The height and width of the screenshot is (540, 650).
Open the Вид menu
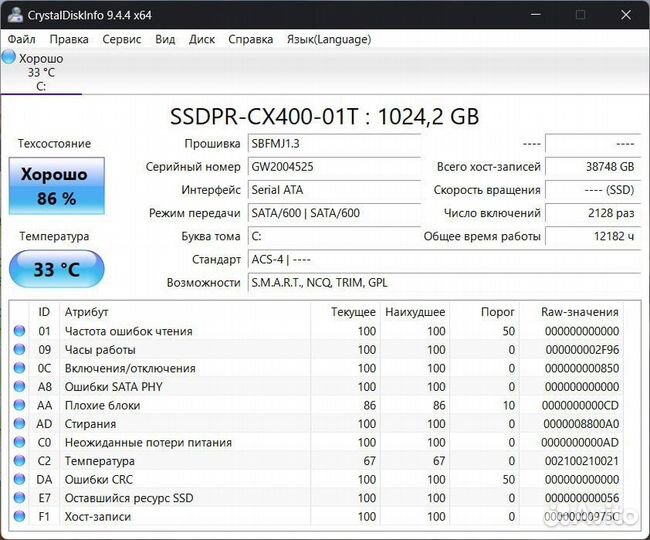coord(165,39)
